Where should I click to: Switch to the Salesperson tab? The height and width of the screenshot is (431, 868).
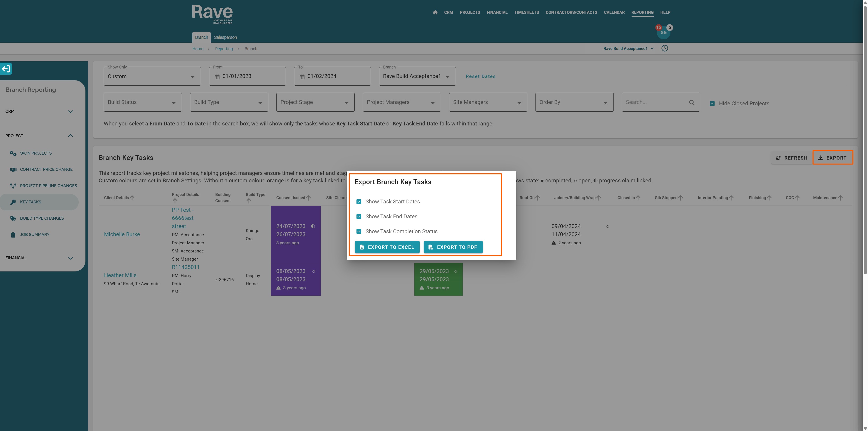pos(225,38)
